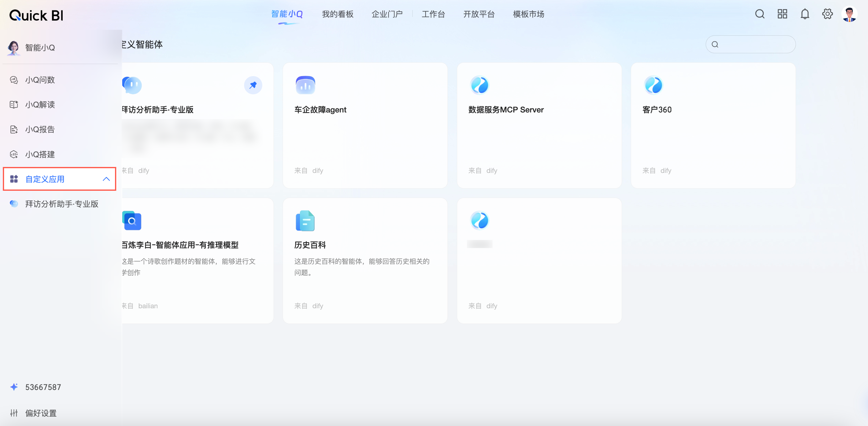
Task: Click the 小Q报告 report icon
Action: [x=14, y=130]
